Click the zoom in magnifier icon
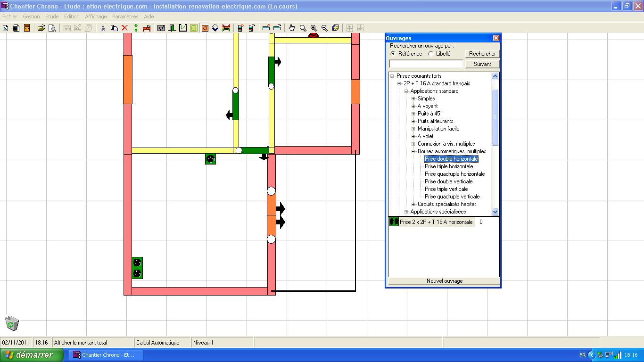Screen dimensions: 644x362 [314, 28]
